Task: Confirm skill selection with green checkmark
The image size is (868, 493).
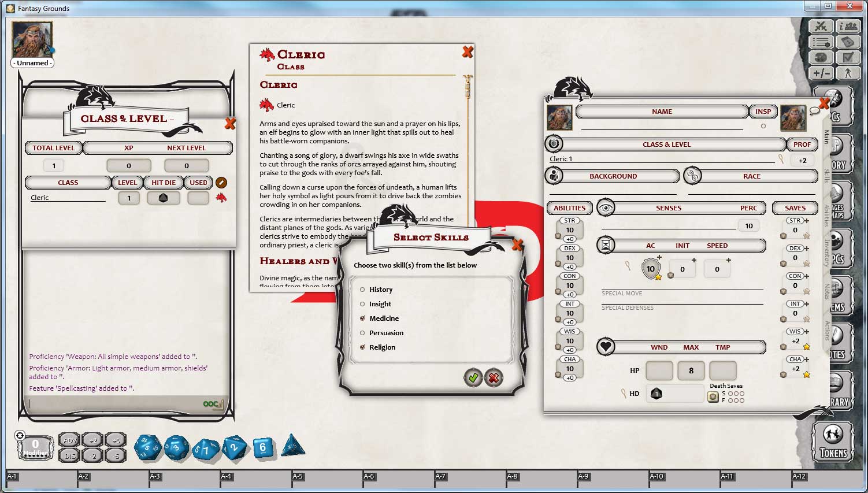Action: tap(473, 377)
